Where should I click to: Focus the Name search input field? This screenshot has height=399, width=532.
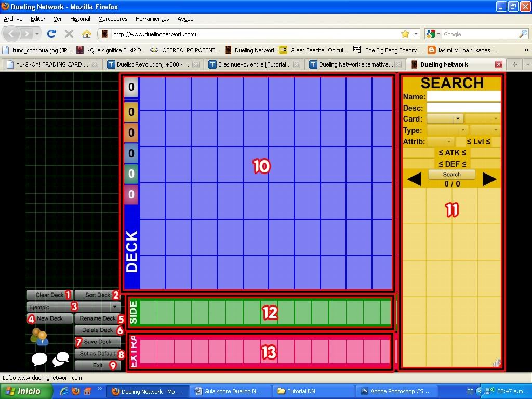tap(463, 96)
